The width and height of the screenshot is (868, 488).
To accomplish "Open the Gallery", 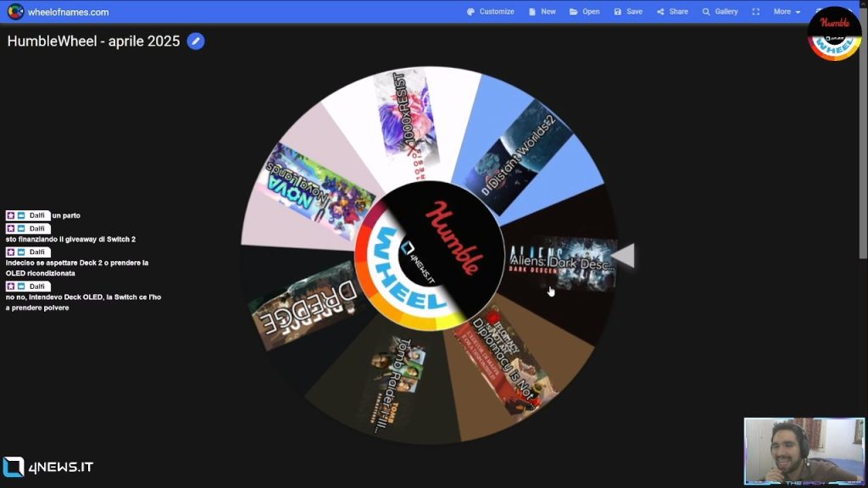I will coord(721,12).
